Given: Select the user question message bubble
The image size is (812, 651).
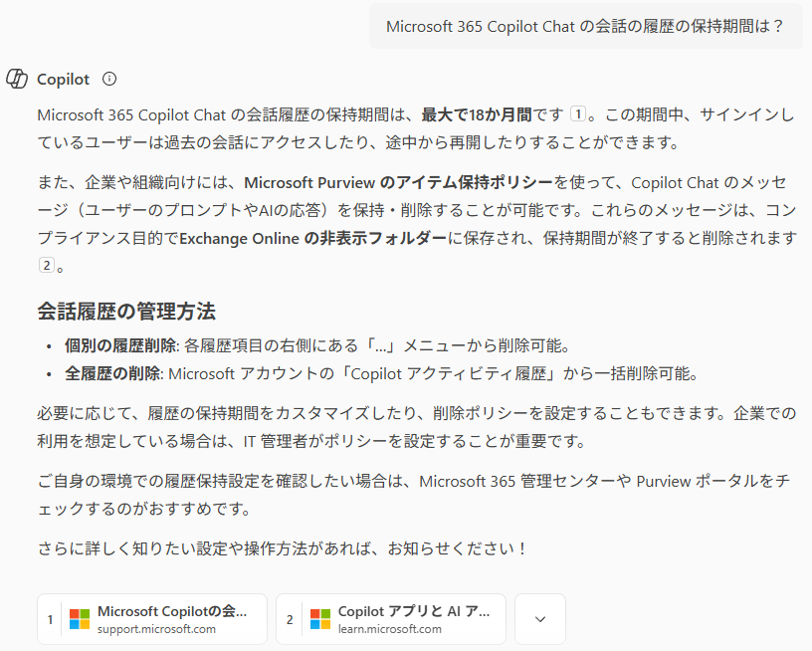Looking at the screenshot, I should pos(586,26).
